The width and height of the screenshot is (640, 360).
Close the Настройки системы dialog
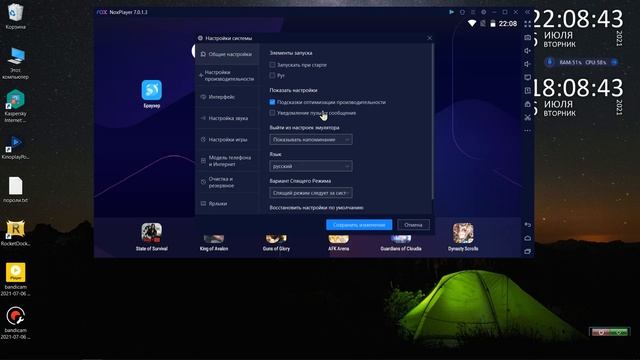coord(429,38)
